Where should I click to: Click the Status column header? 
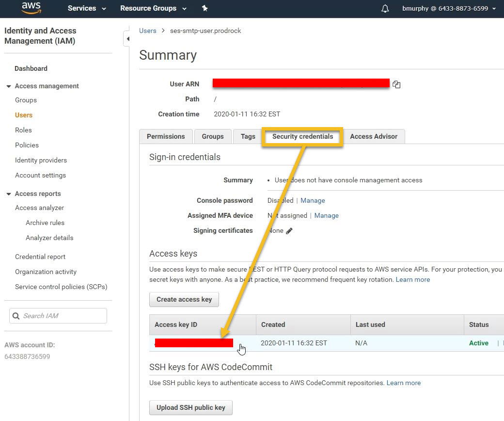(x=484, y=325)
